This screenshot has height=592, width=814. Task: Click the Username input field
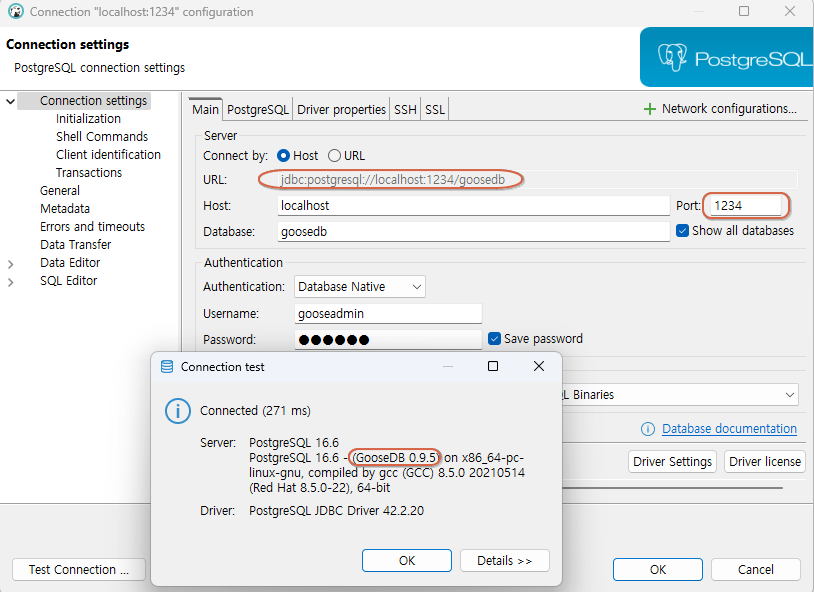click(x=388, y=314)
